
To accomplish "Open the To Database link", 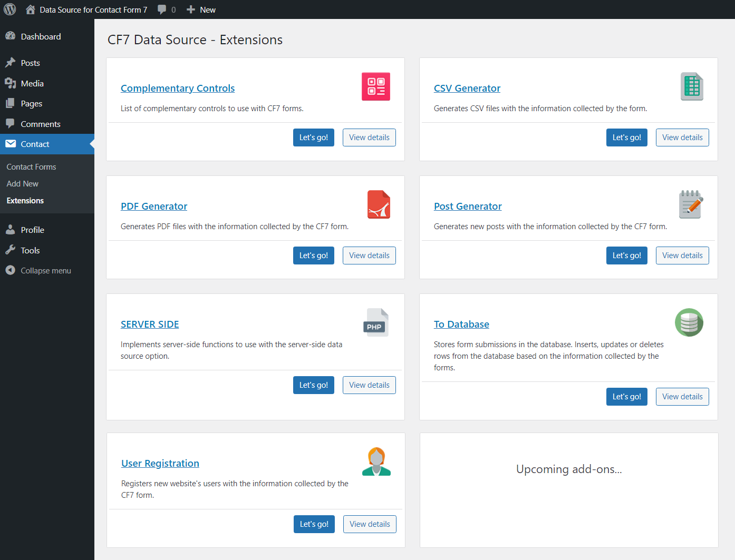I will click(x=461, y=325).
